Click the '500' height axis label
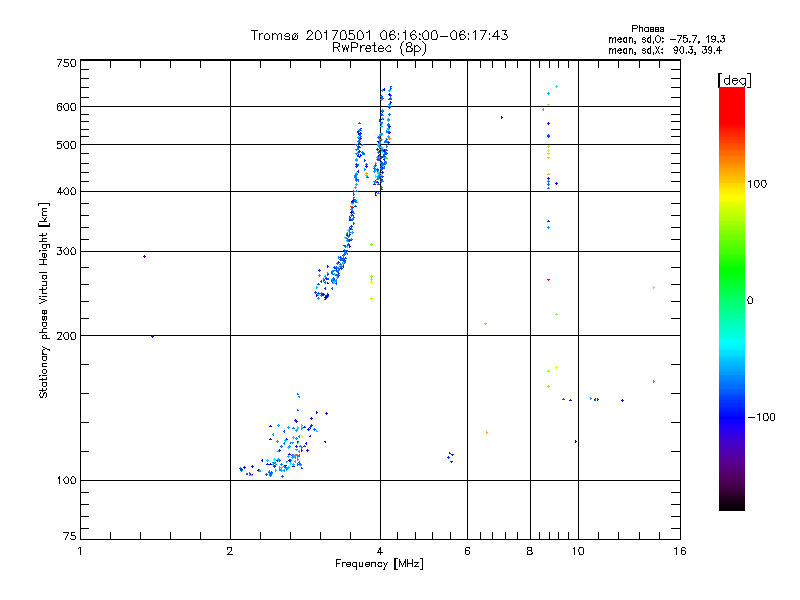Image resolution: width=800 pixels, height=600 pixels. tap(66, 145)
